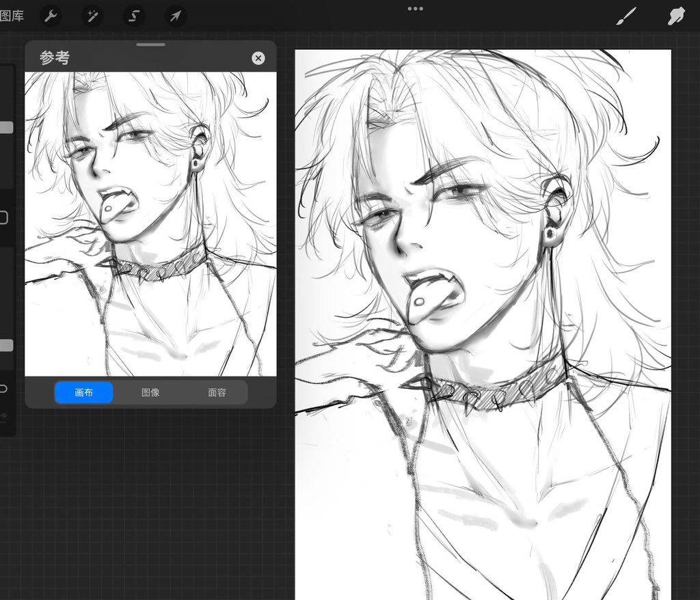Switch reference to Canvas (画布) tab
The width and height of the screenshot is (700, 600).
tap(84, 392)
